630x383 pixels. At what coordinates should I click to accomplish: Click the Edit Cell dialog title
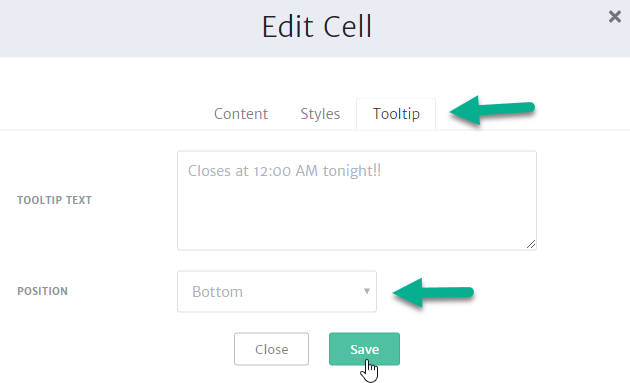(317, 27)
